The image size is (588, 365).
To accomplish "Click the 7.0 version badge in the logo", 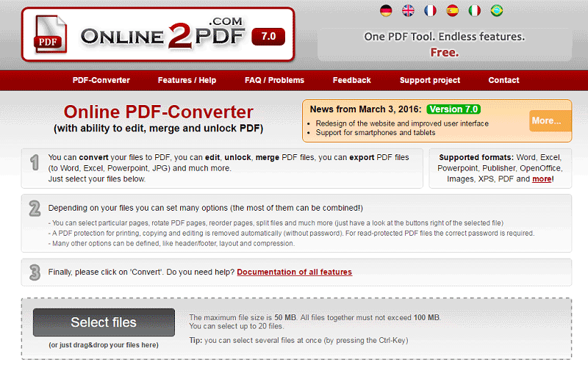I will click(268, 36).
